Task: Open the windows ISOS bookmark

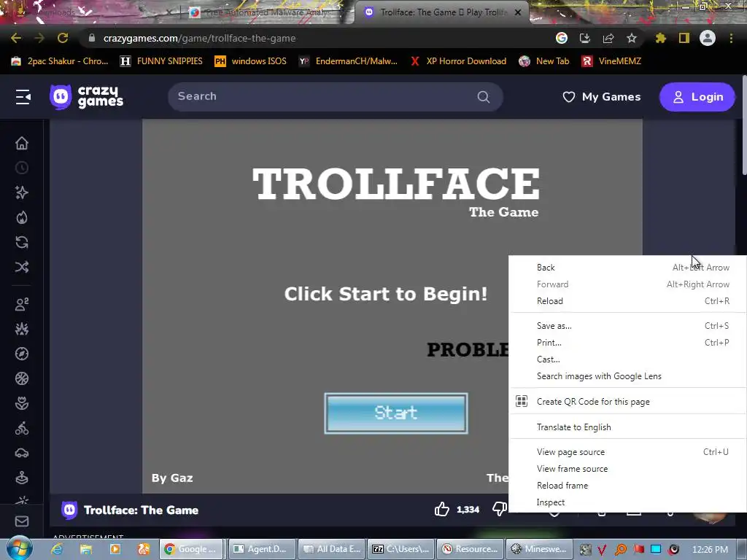Action: (251, 61)
